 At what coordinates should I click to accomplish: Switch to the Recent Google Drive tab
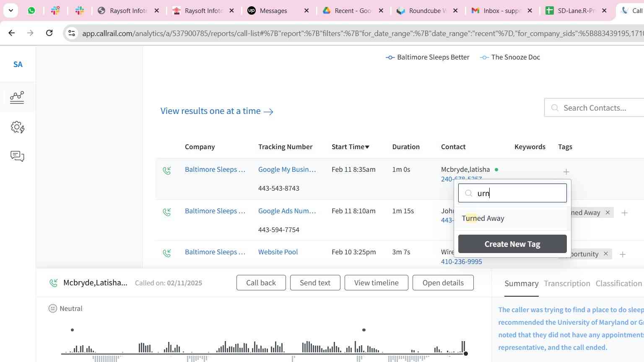point(353,10)
